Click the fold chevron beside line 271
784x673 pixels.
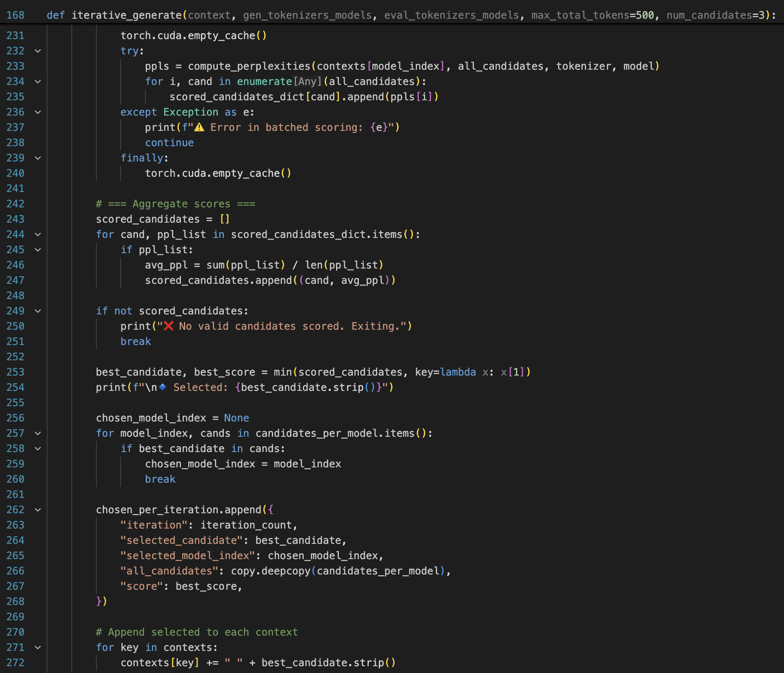pos(38,648)
